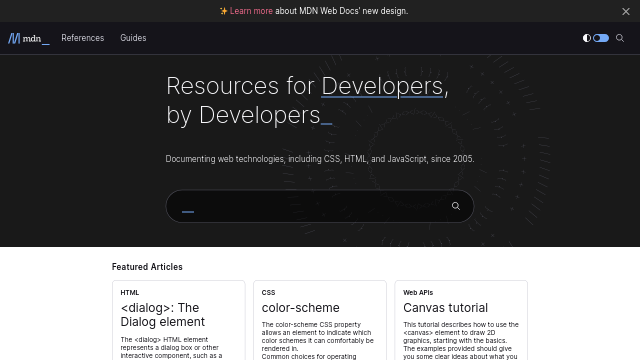Open the color-scheme article
The image size is (640, 360).
coord(300,308)
